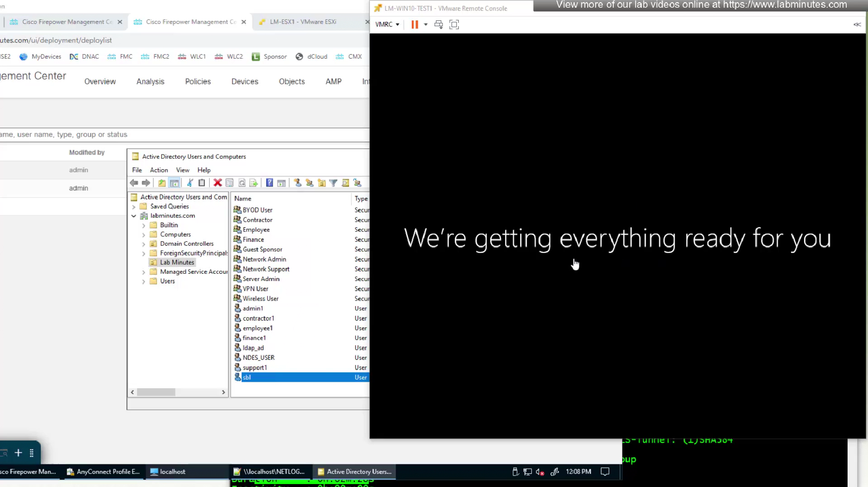Pause the VM with VMRC pause button
868x487 pixels.
(x=414, y=24)
